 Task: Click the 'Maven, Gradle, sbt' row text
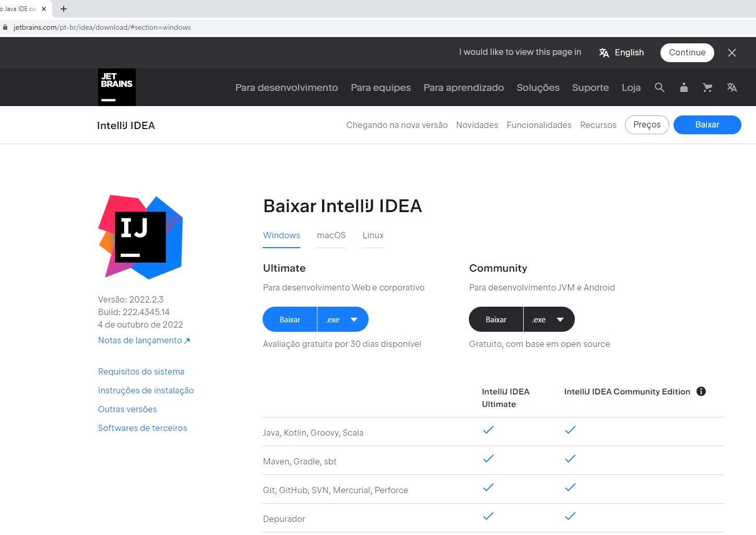pyautogui.click(x=300, y=462)
